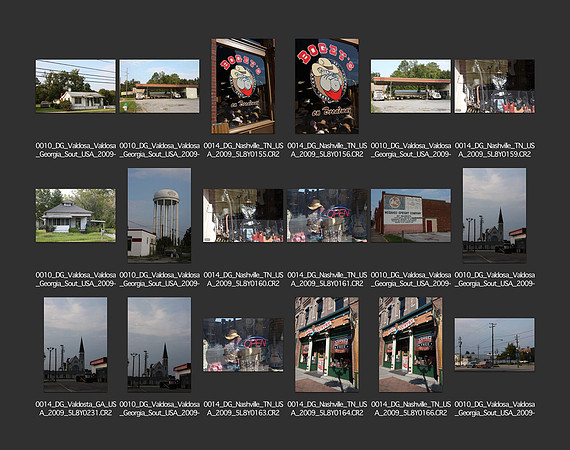This screenshot has height=450, width=570.
Task: Open the street with utility poles thumbnail
Action: (x=494, y=345)
